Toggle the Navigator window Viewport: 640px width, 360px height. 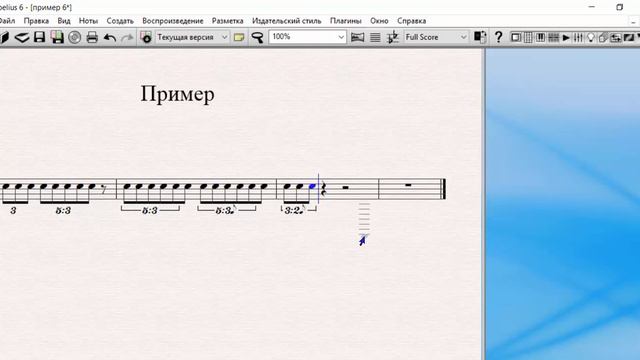(x=516, y=38)
